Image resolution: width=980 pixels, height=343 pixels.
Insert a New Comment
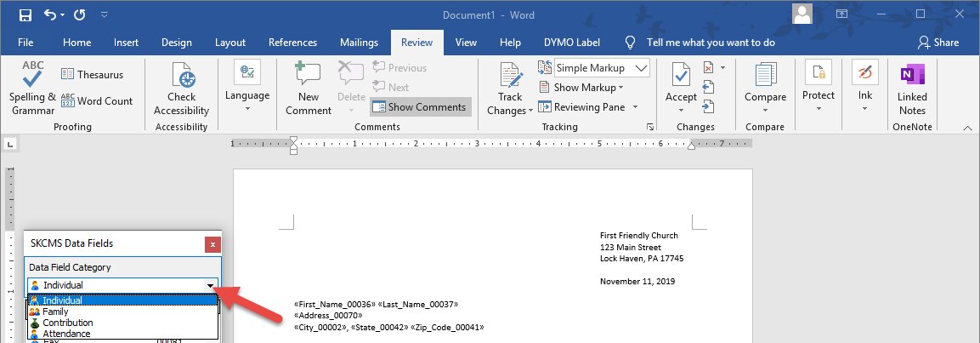[309, 89]
